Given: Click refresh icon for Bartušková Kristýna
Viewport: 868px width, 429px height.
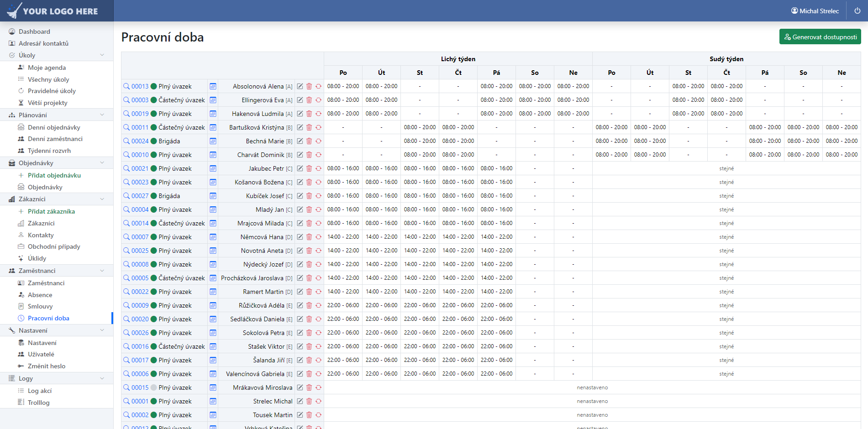Looking at the screenshot, I should pos(318,127).
